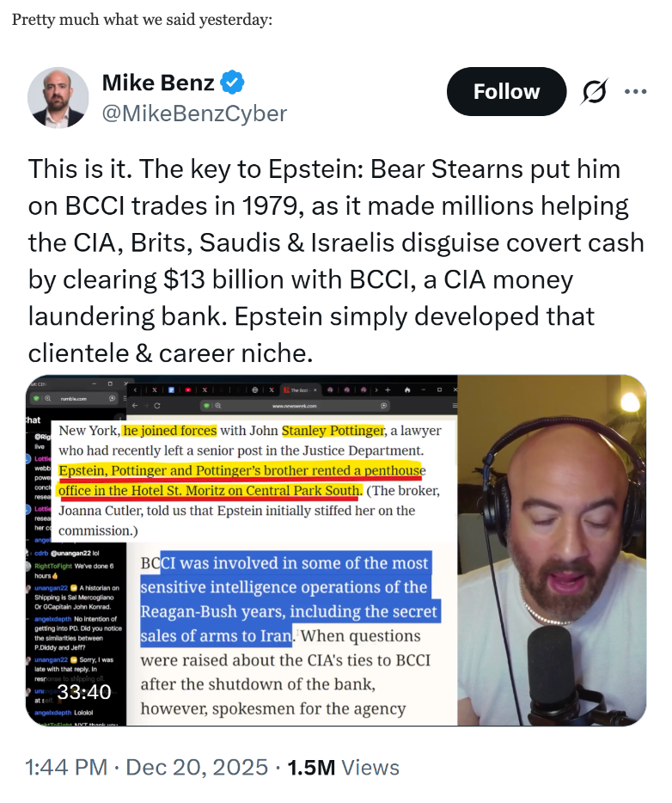Click the green shield icon beside newsweek URL
Viewport: 672px width, 803px height.
point(206,406)
